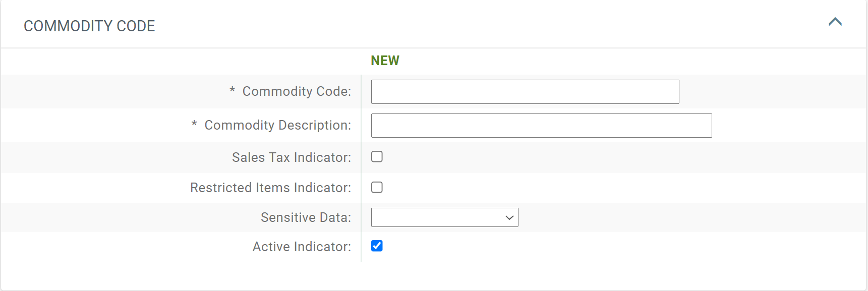Click inside the Commodity Code field
This screenshot has height=291, width=868.
point(525,91)
